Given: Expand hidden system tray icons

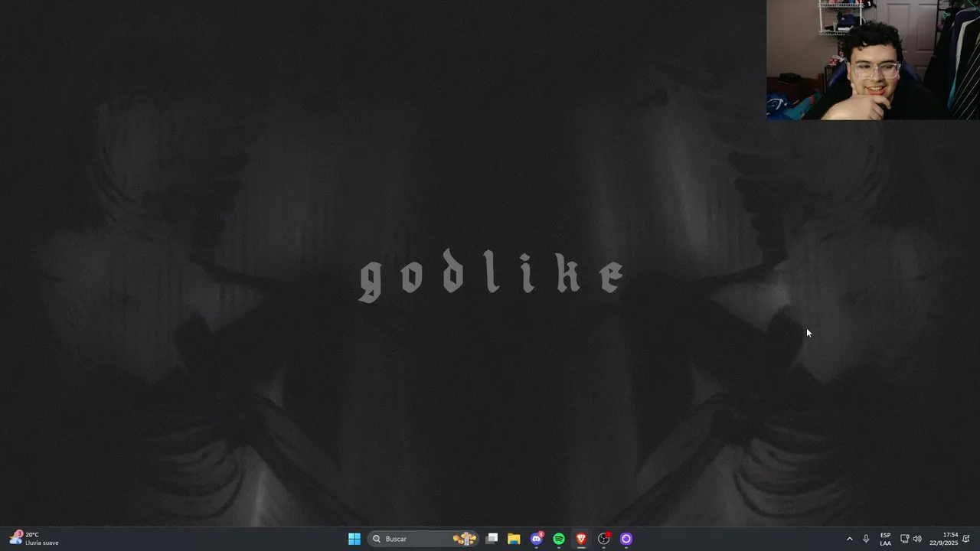Looking at the screenshot, I should coord(849,539).
